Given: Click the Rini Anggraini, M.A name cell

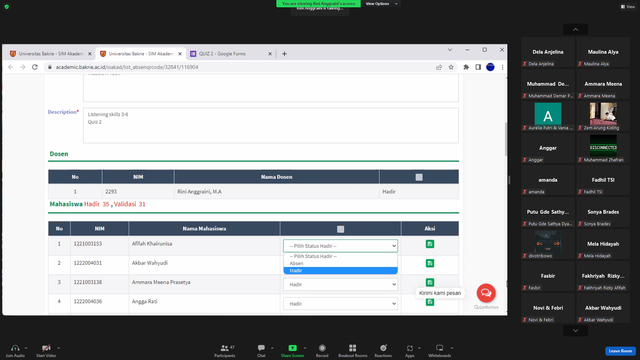Looking at the screenshot, I should tap(276, 192).
